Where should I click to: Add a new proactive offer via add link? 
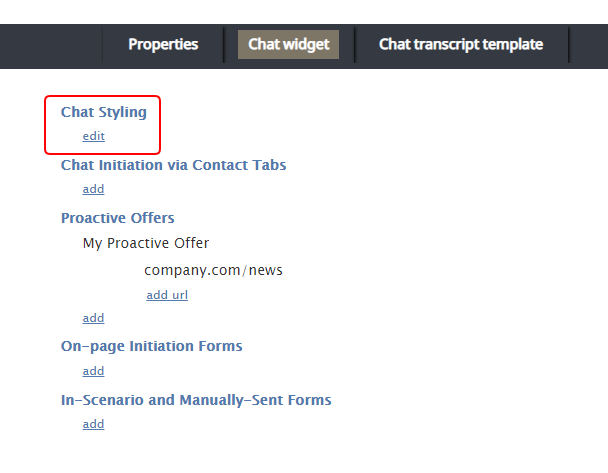point(93,318)
